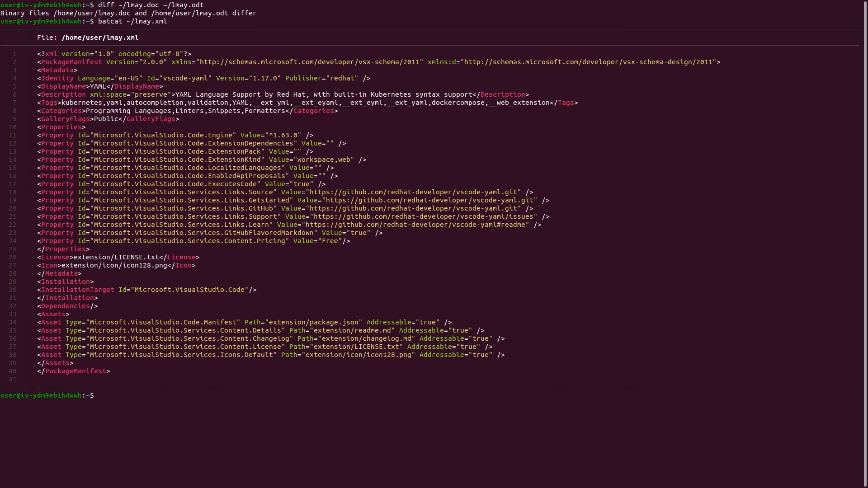This screenshot has height=488, width=868.
Task: Click the DisplayName tag YAML text
Action: point(98,86)
